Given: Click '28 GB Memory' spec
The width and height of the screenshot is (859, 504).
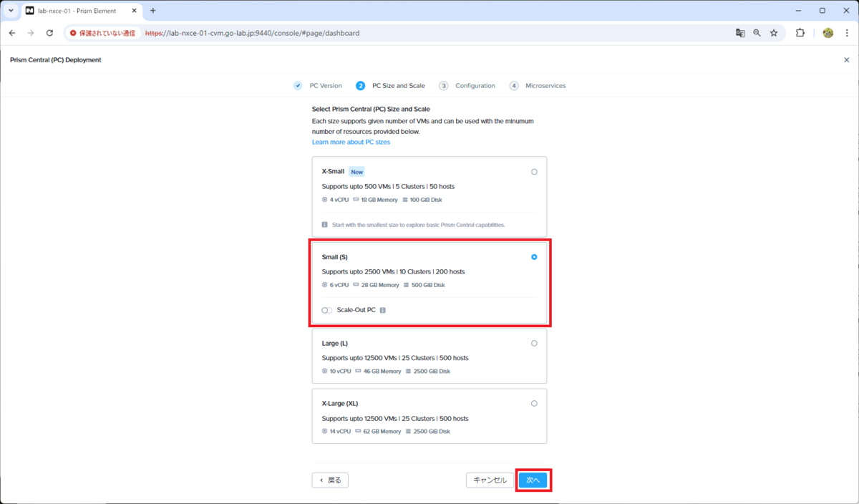Looking at the screenshot, I should 376,285.
